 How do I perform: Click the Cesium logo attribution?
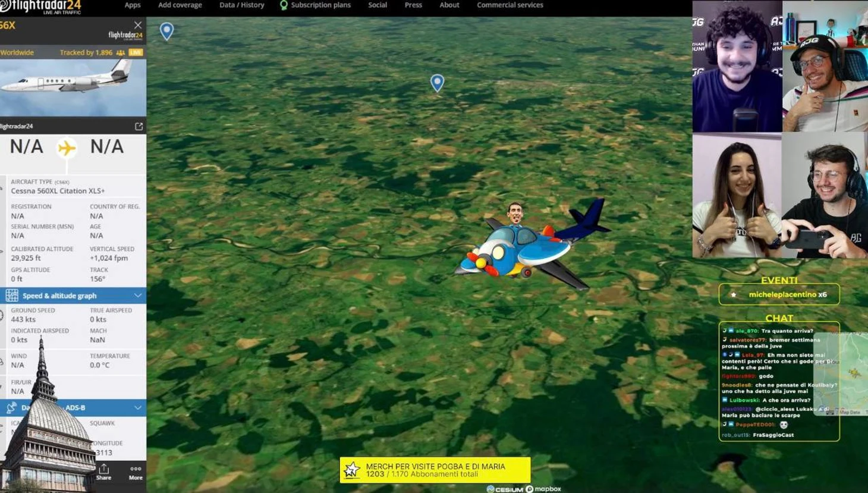pyautogui.click(x=505, y=489)
